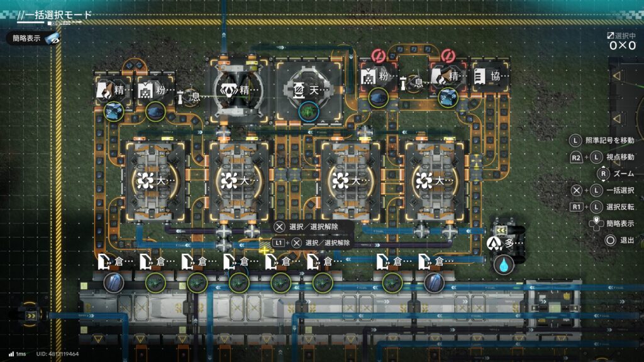
Task: Click red disabled indicator above right 精 machine
Action: click(x=448, y=55)
